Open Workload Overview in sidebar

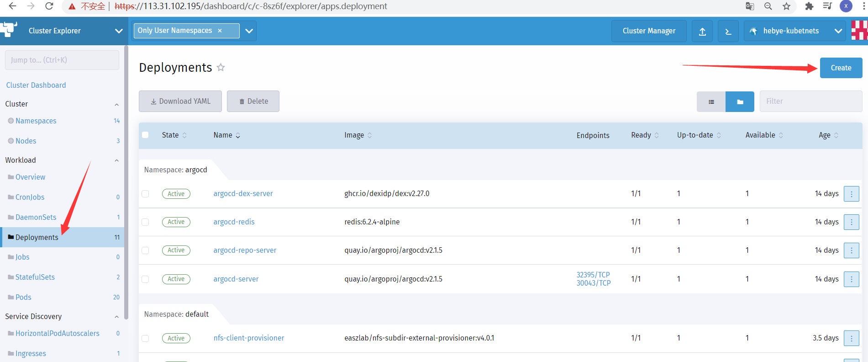30,177
